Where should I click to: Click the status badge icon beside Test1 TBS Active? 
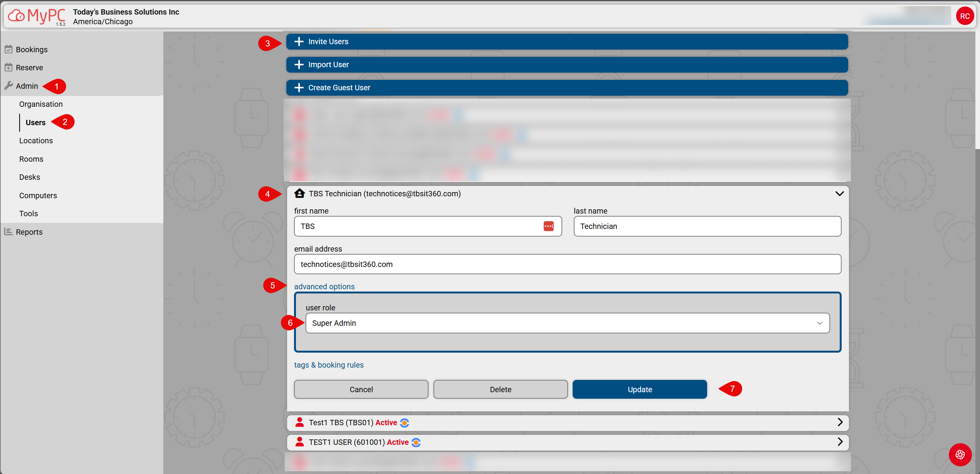click(x=404, y=423)
